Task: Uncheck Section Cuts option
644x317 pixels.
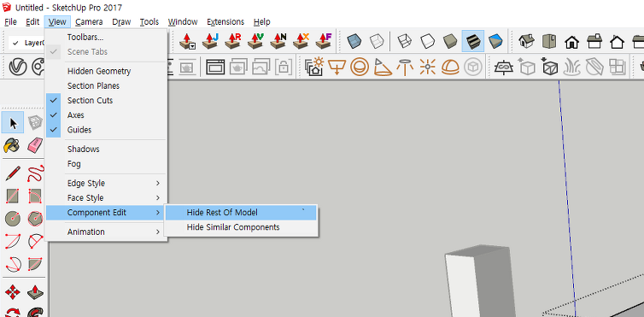Action: (x=107, y=100)
